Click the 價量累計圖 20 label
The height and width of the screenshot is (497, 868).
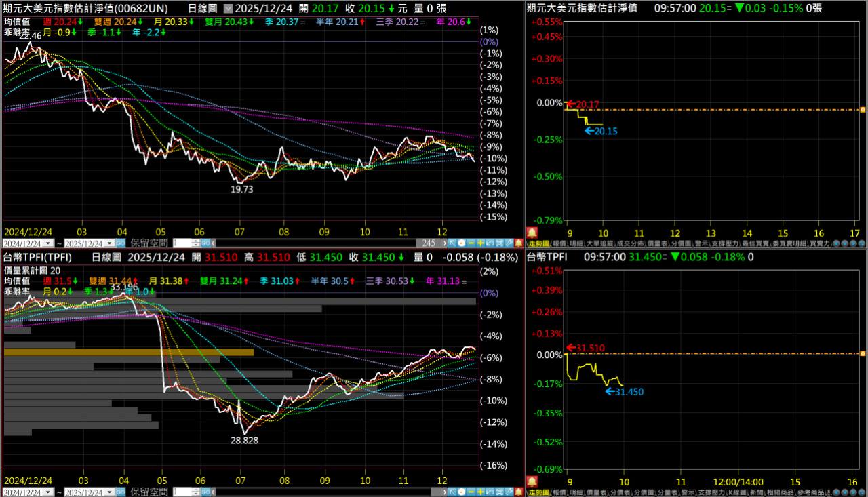pos(32,270)
